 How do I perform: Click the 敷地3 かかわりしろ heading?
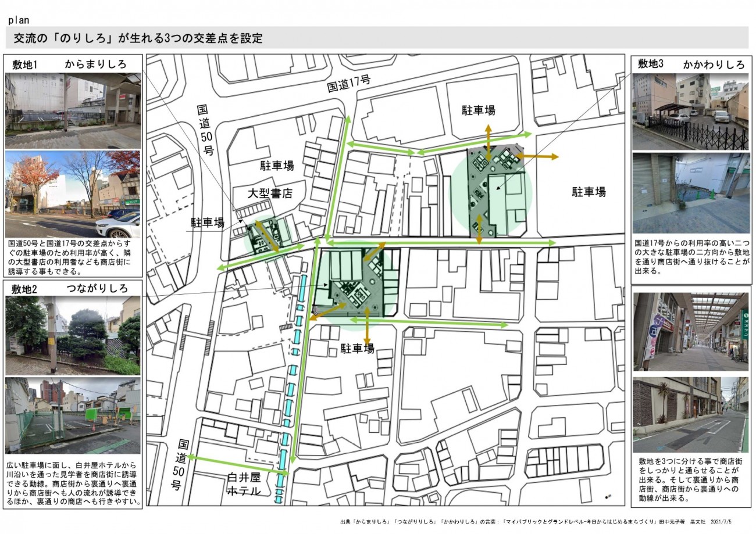pos(691,64)
